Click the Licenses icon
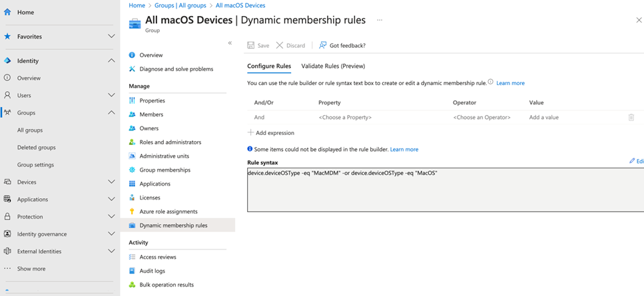This screenshot has height=296, width=644. tap(132, 198)
